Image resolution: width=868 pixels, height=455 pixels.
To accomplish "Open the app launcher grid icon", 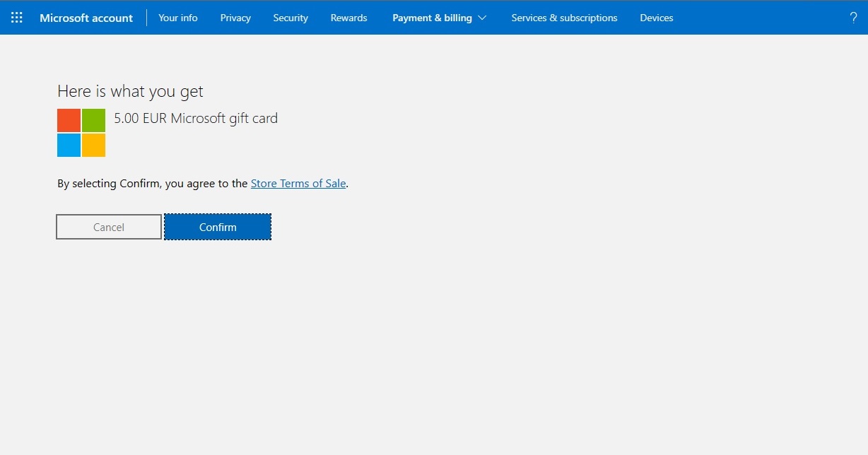I will [x=17, y=18].
